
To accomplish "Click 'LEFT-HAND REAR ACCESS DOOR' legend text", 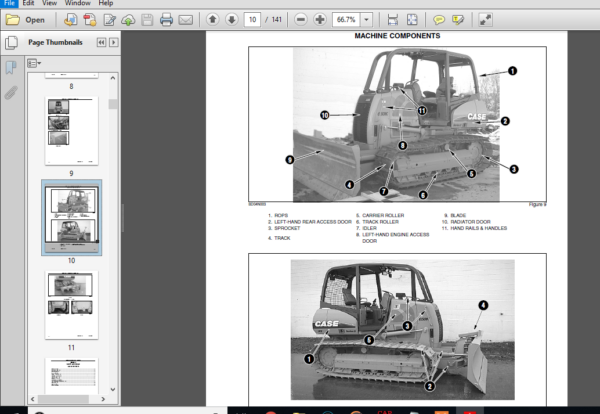I will coord(313,222).
